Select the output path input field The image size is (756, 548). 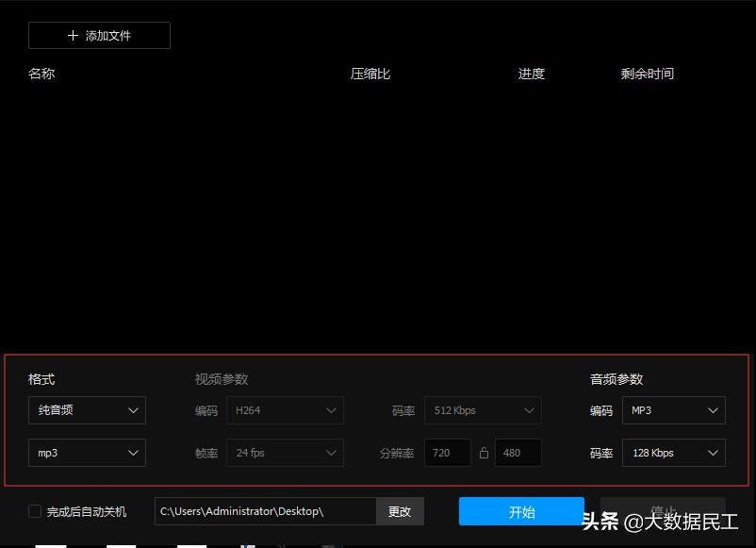[x=264, y=511]
